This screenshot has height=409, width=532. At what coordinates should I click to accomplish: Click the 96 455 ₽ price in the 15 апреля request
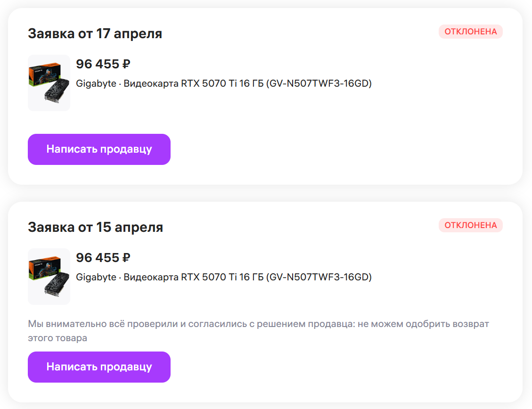[x=103, y=258]
